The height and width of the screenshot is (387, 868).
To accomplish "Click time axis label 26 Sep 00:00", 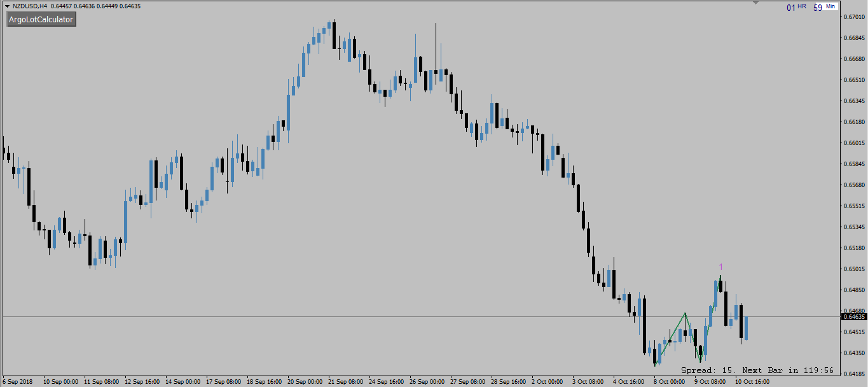I will 427,382.
